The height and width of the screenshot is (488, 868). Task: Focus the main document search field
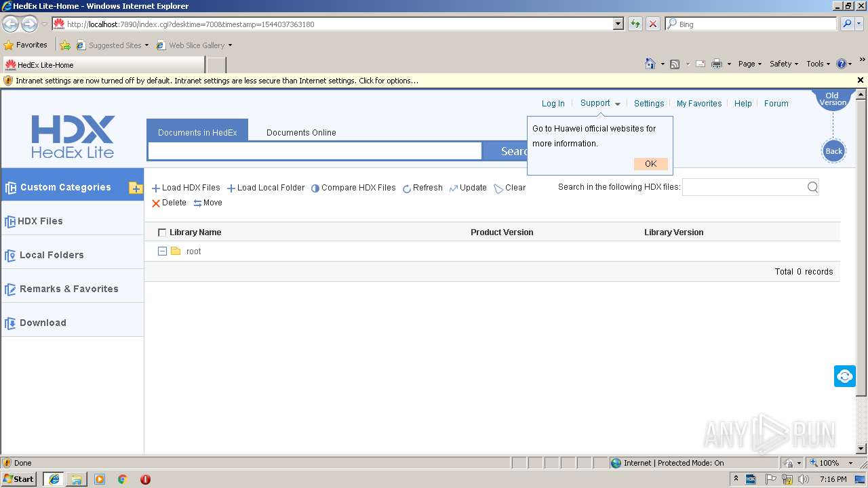click(315, 151)
